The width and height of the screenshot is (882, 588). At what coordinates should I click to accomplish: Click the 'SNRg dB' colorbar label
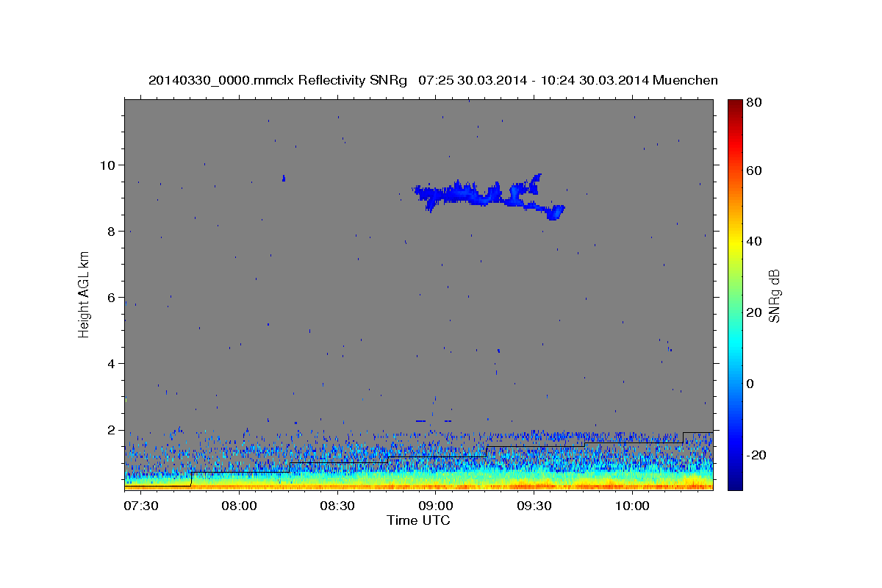pos(774,295)
